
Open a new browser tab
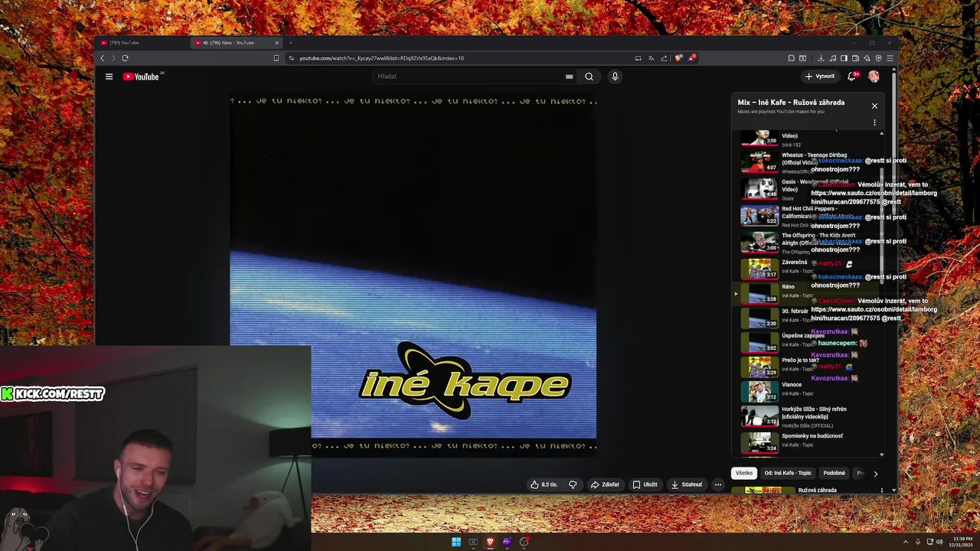(291, 43)
